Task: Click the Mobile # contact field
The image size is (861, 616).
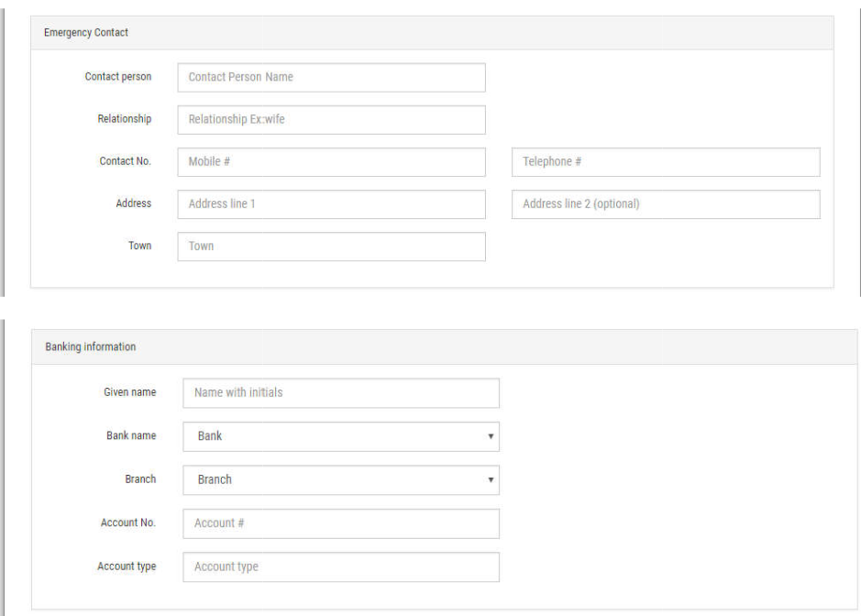Action: point(331,161)
